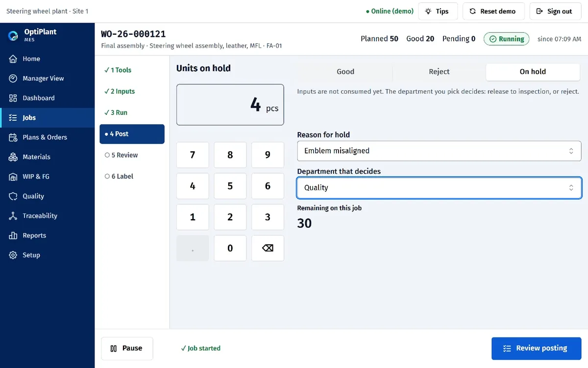Click the Materials boxes icon

click(x=13, y=157)
